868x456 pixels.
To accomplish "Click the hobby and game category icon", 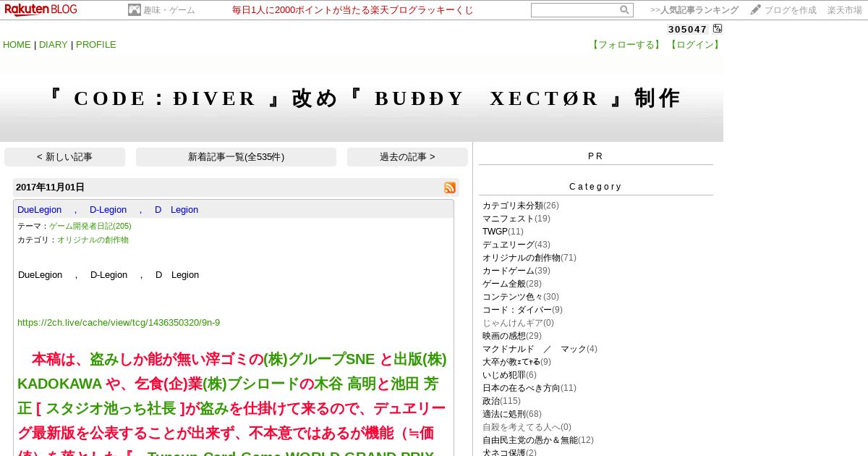I will point(135,10).
